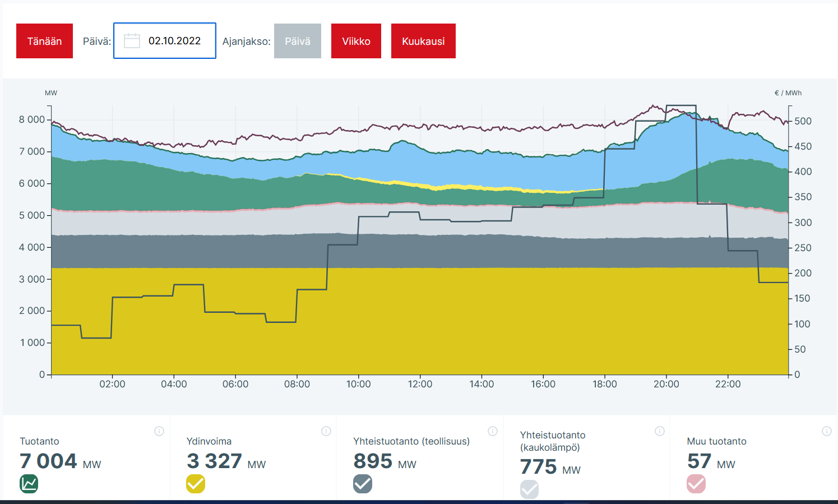The height and width of the screenshot is (504, 838).
Task: Click the 20:00 label on time axis
Action: [x=666, y=384]
